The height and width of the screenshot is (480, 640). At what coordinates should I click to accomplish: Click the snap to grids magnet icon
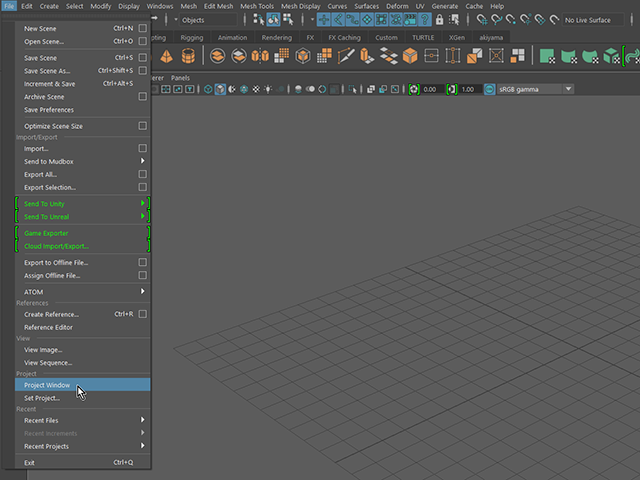[x=482, y=20]
